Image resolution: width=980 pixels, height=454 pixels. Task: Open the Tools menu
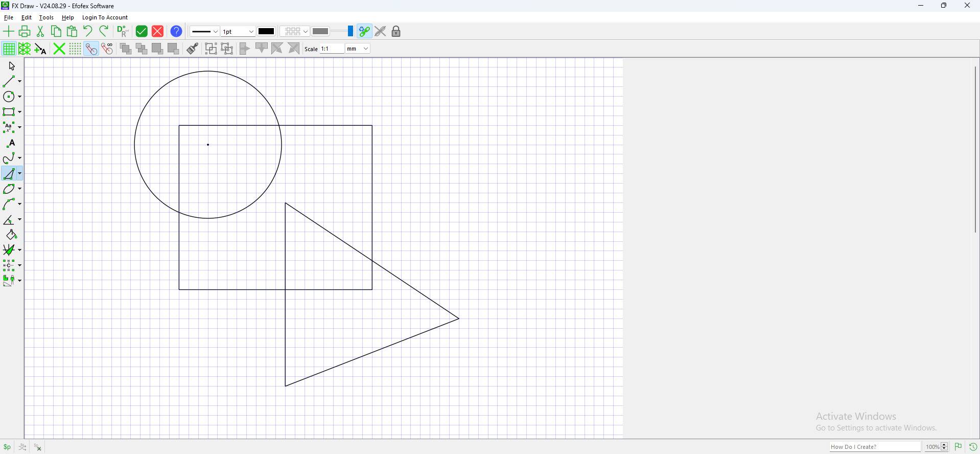click(x=46, y=17)
